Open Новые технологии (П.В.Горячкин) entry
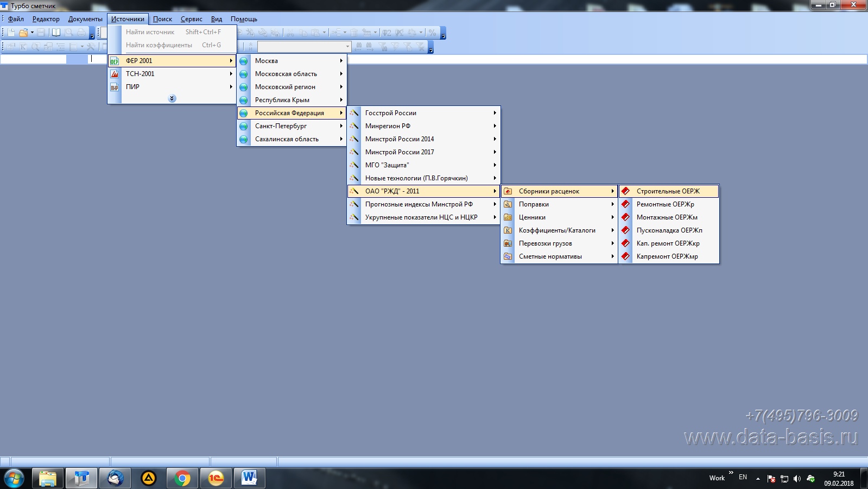868x489 pixels. coord(423,178)
